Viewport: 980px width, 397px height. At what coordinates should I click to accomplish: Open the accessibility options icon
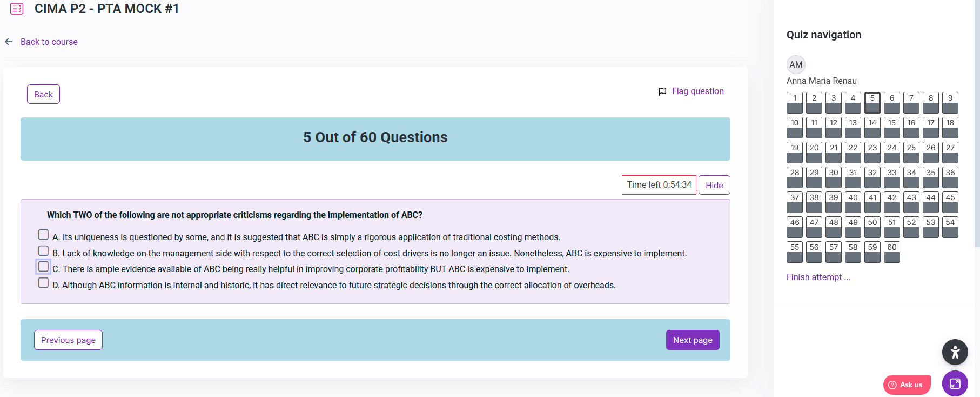(955, 353)
